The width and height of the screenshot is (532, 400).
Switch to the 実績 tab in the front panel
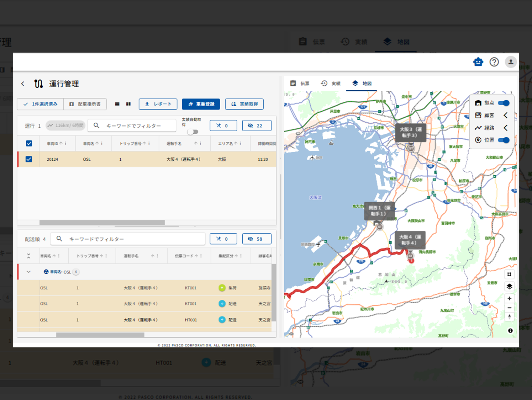[331, 84]
